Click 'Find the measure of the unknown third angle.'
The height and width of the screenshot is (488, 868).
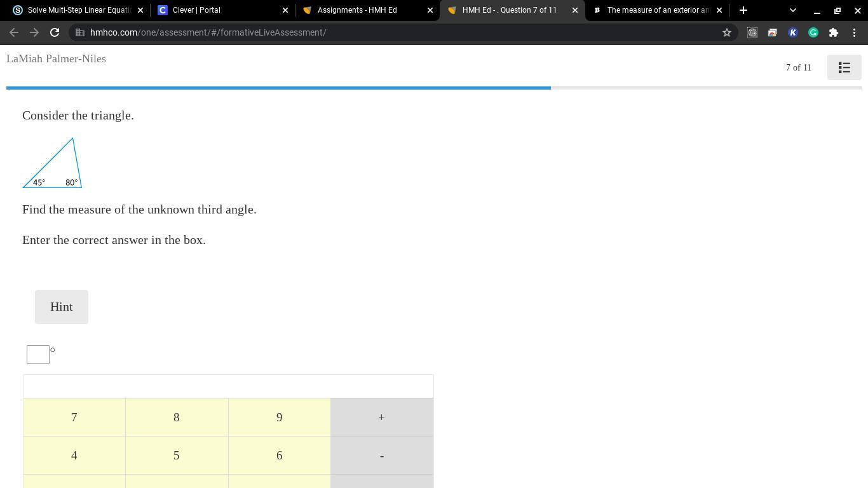click(x=139, y=210)
